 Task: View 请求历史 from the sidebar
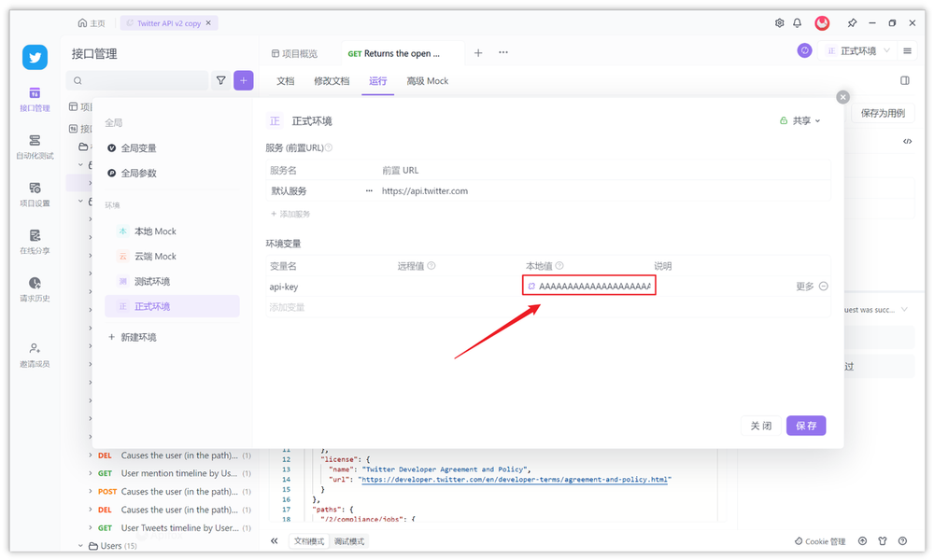coord(35,290)
